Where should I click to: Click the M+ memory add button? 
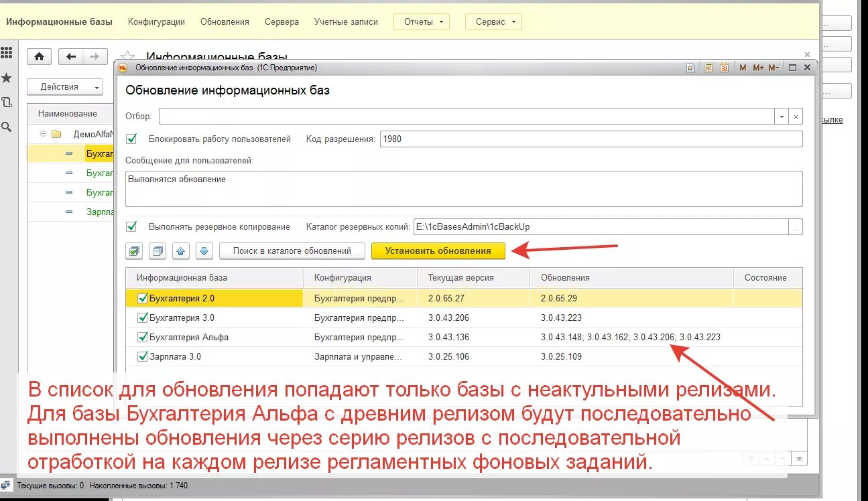coord(758,68)
